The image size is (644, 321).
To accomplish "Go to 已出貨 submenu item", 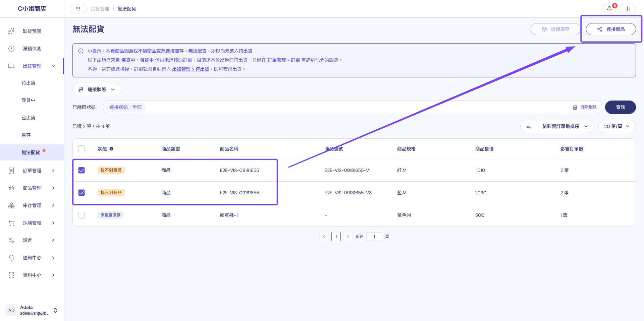I will pyautogui.click(x=29, y=118).
